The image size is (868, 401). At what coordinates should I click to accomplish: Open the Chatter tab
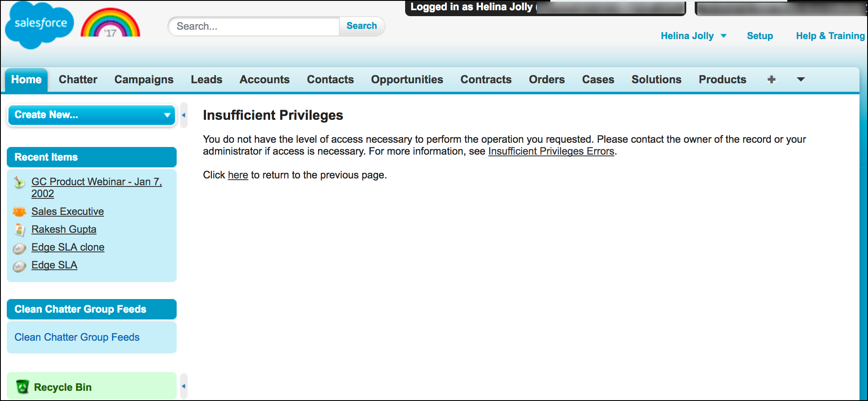click(x=78, y=79)
